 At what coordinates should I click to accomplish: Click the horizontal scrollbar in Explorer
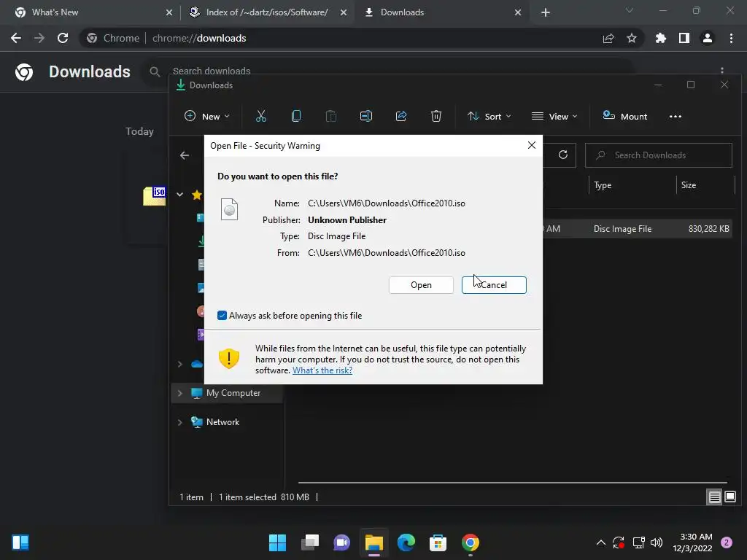[513, 483]
